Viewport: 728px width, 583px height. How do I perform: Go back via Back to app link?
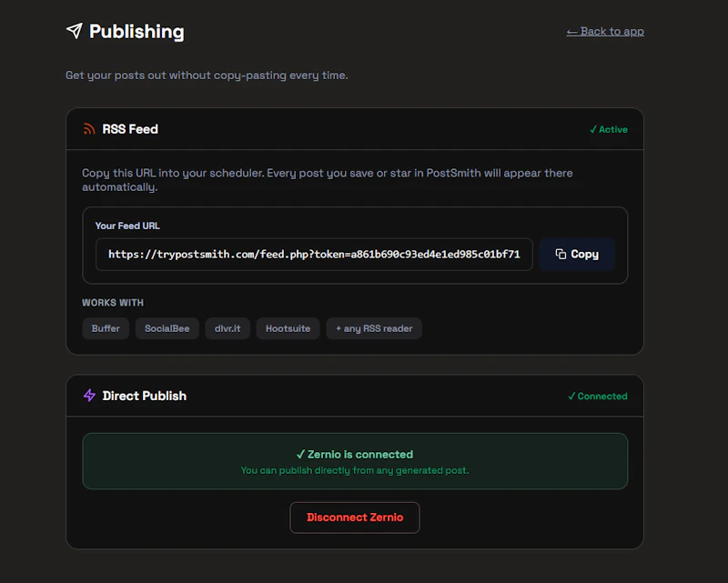coord(605,32)
